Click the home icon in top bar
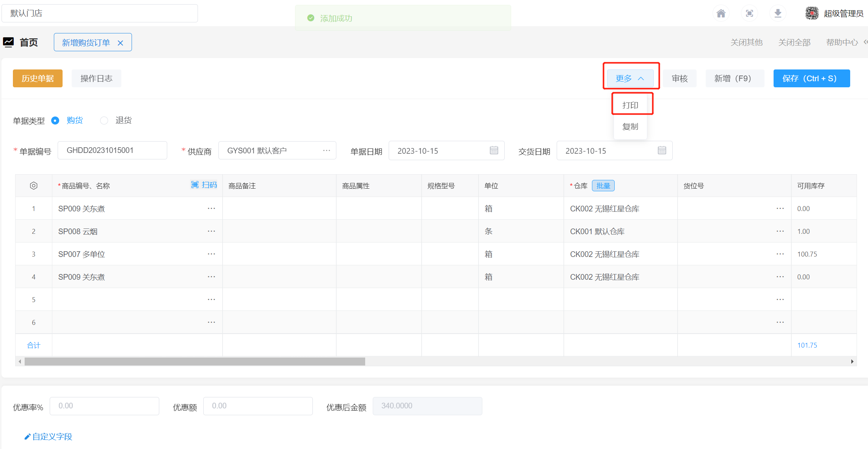Viewport: 868px width, 449px height. 721,14
